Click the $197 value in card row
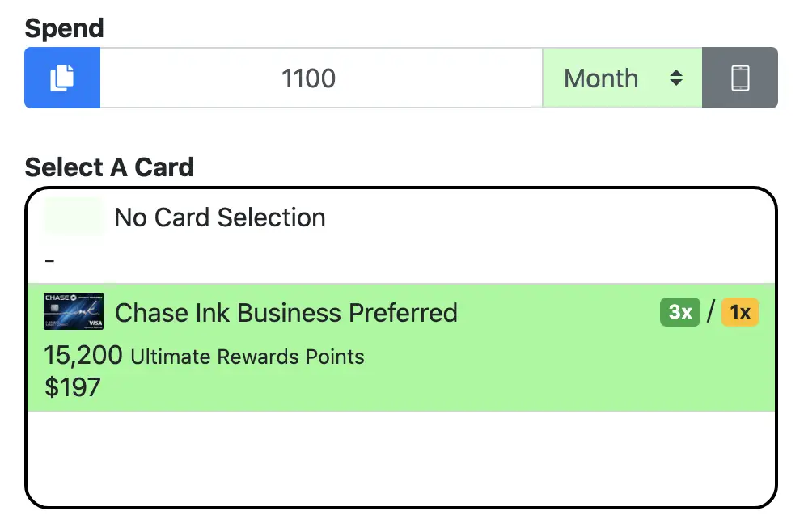804x532 pixels. [72, 387]
